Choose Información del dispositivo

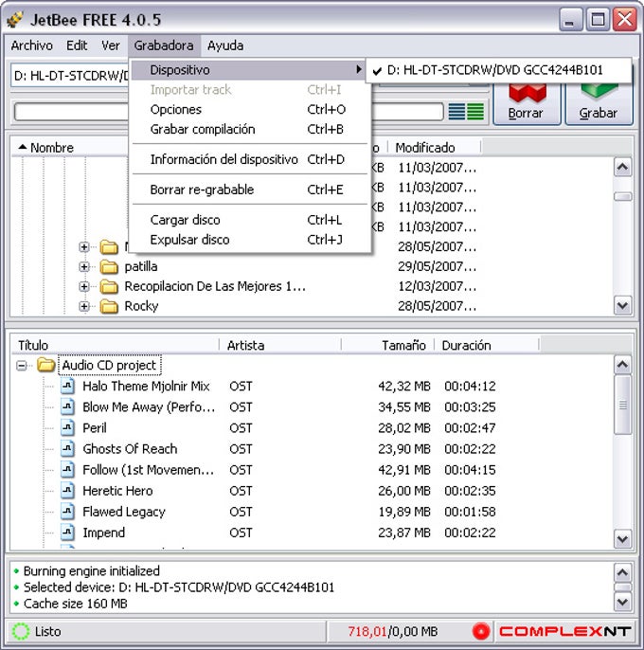(x=249, y=159)
